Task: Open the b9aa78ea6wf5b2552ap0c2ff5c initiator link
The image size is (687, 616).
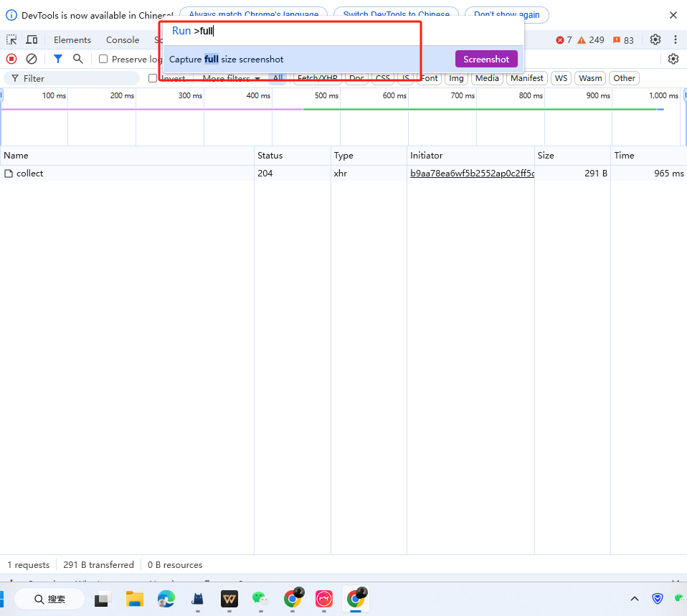Action: click(472, 174)
